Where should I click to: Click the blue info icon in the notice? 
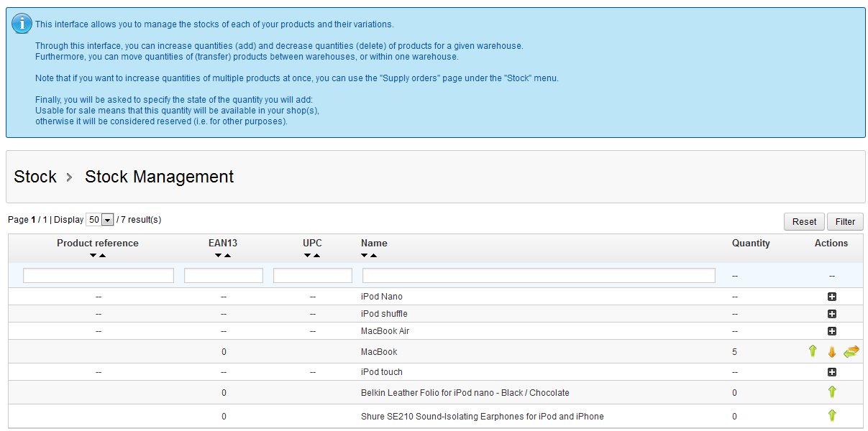pyautogui.click(x=22, y=24)
